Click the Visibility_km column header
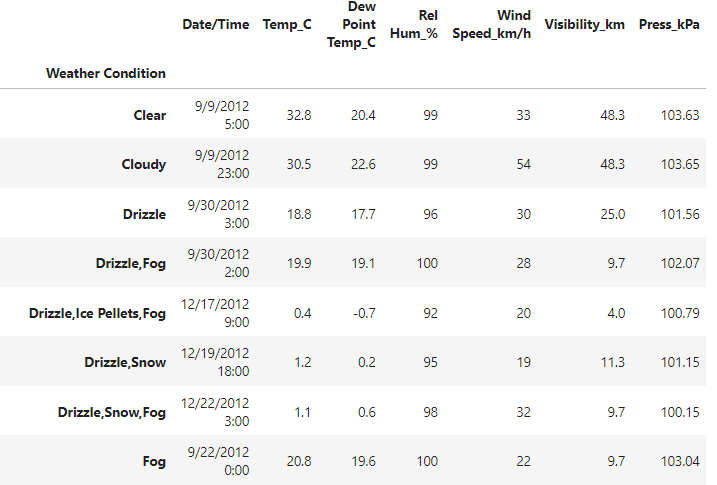 click(584, 24)
